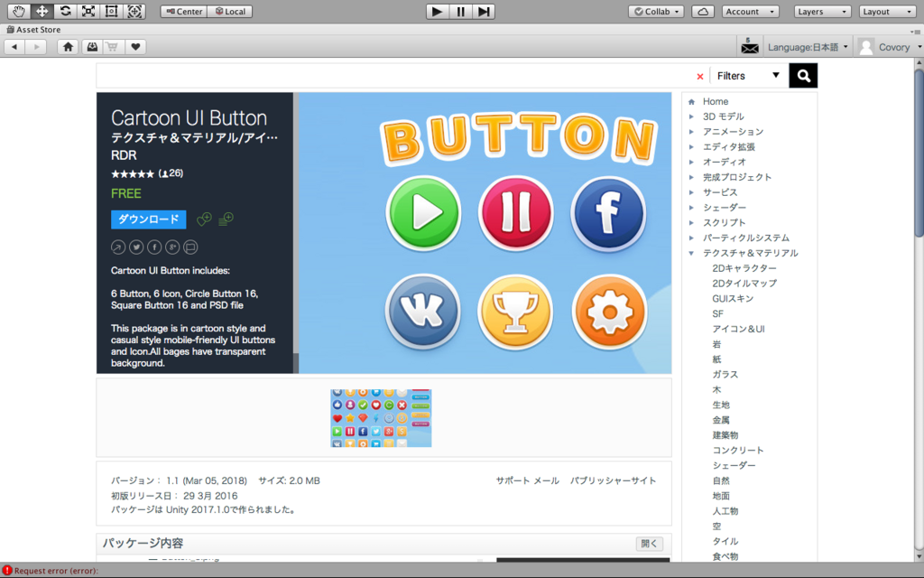Screen dimensions: 924x578
Task: Open the Asset Store home page
Action: pyautogui.click(x=68, y=47)
